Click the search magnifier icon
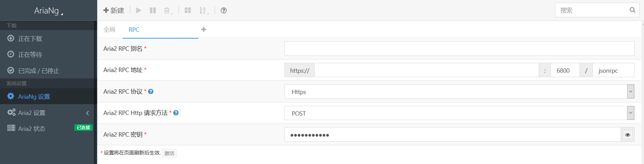644x164 pixels. click(632, 10)
